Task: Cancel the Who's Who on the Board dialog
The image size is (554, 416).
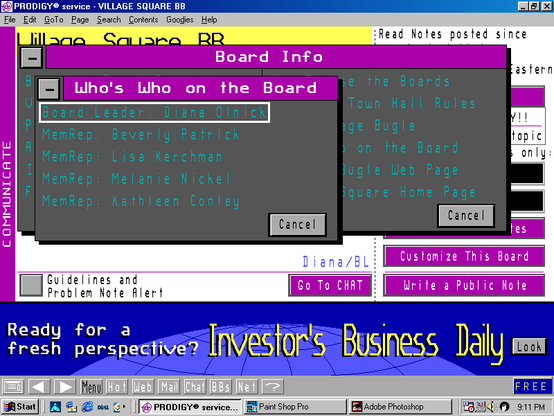Action: [x=297, y=224]
